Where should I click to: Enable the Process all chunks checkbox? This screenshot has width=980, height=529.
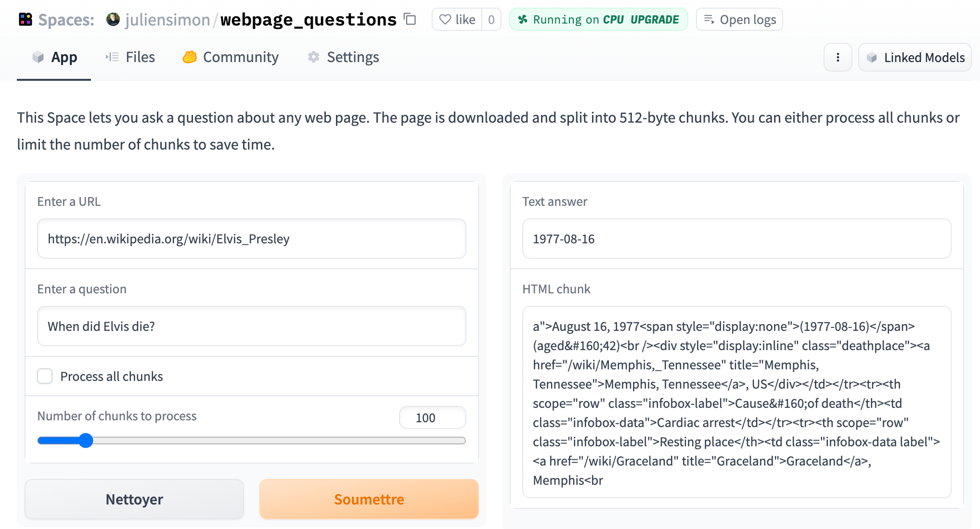pyautogui.click(x=45, y=376)
